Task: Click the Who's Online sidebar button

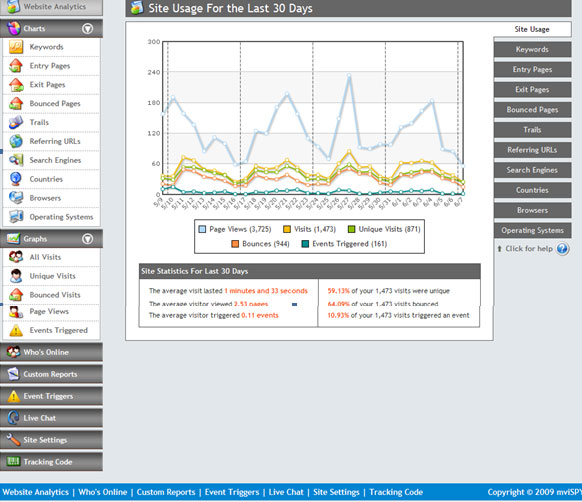Action: [51, 352]
